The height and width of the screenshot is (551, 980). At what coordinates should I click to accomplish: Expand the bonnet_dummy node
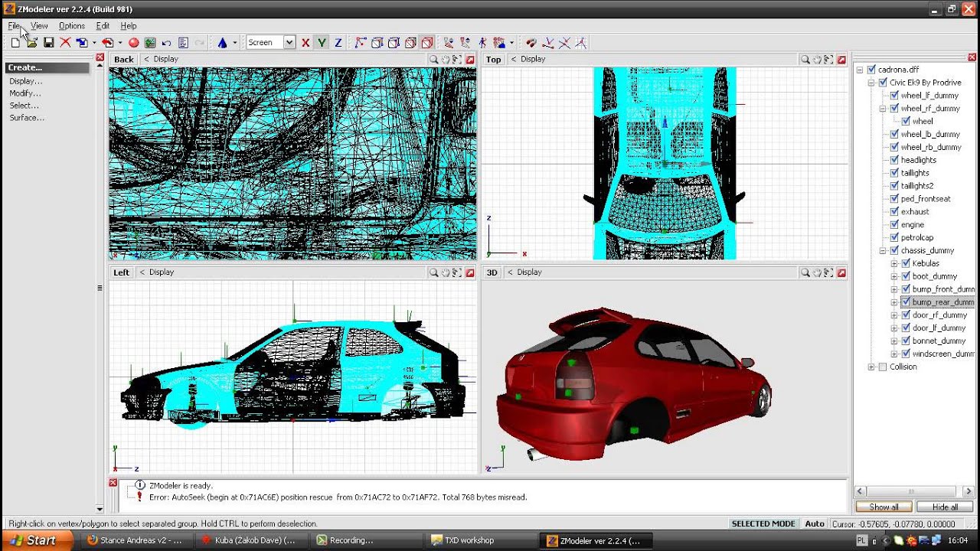point(894,341)
